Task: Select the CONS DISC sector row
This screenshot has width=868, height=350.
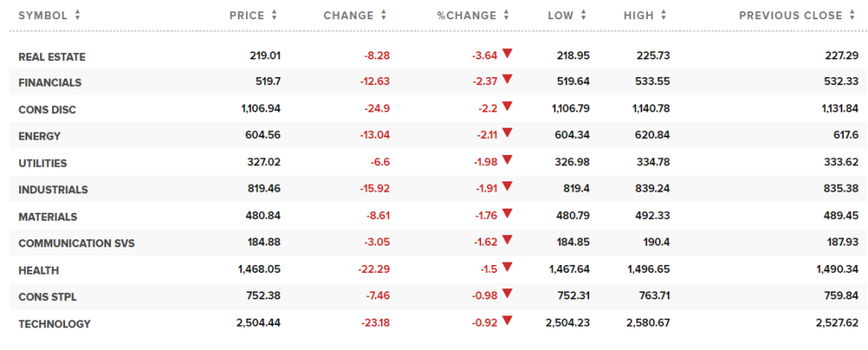Action: pyautogui.click(x=47, y=110)
